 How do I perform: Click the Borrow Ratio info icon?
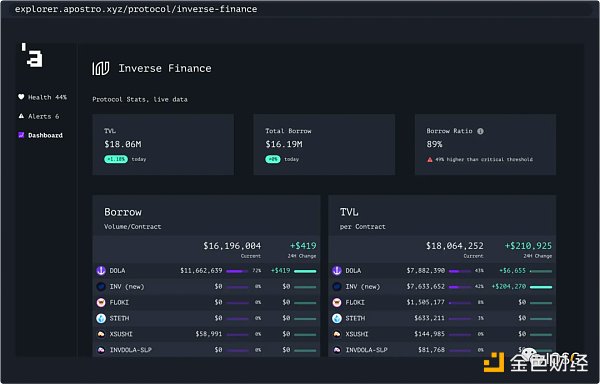point(480,131)
